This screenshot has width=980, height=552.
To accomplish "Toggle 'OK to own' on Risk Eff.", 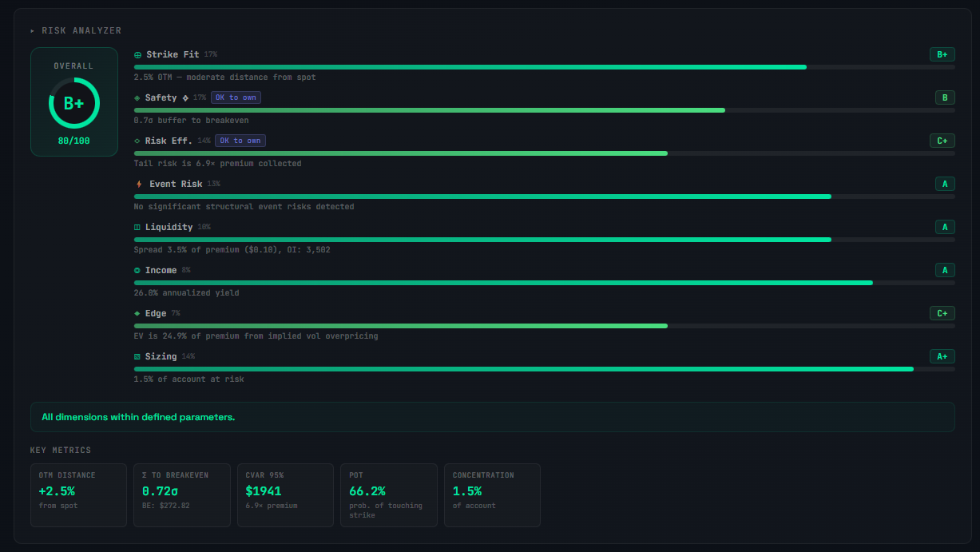I will point(240,140).
